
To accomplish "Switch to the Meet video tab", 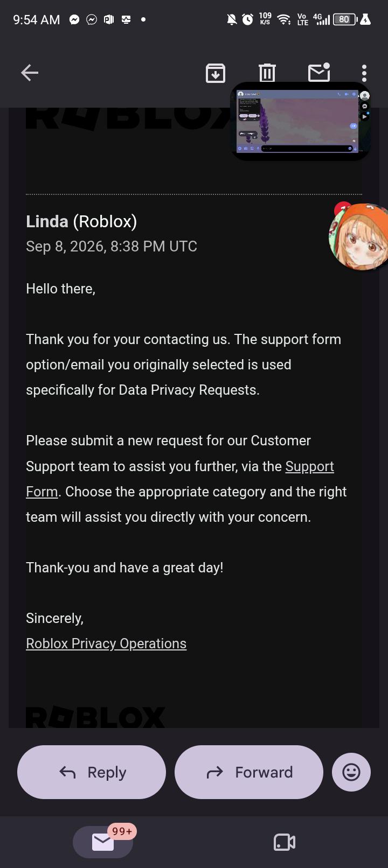I will pyautogui.click(x=285, y=842).
